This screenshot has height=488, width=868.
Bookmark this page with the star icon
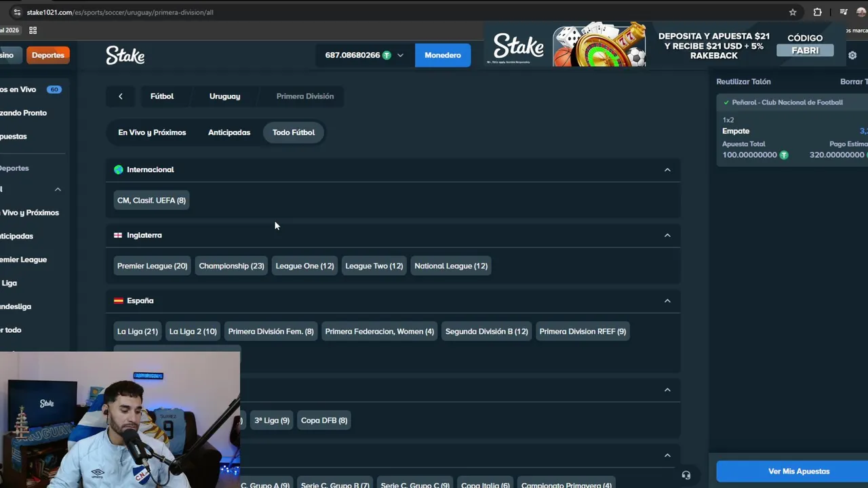pyautogui.click(x=793, y=12)
